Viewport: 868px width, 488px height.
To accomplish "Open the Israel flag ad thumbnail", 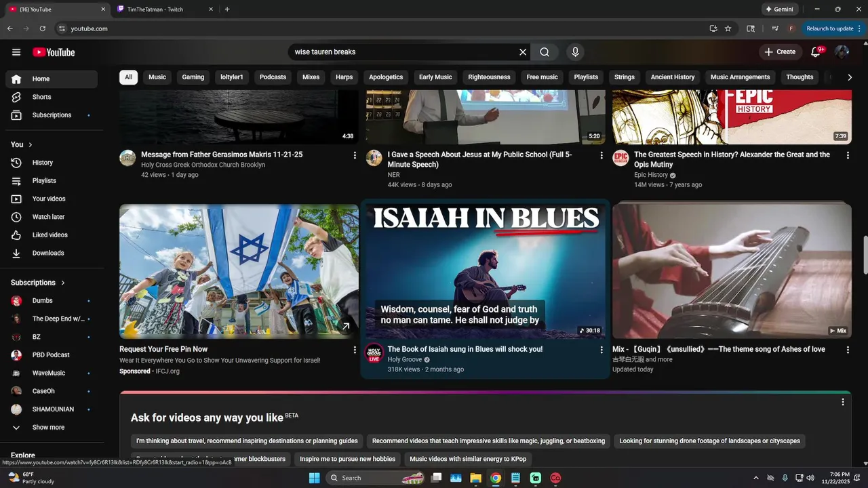I will 239,271.
